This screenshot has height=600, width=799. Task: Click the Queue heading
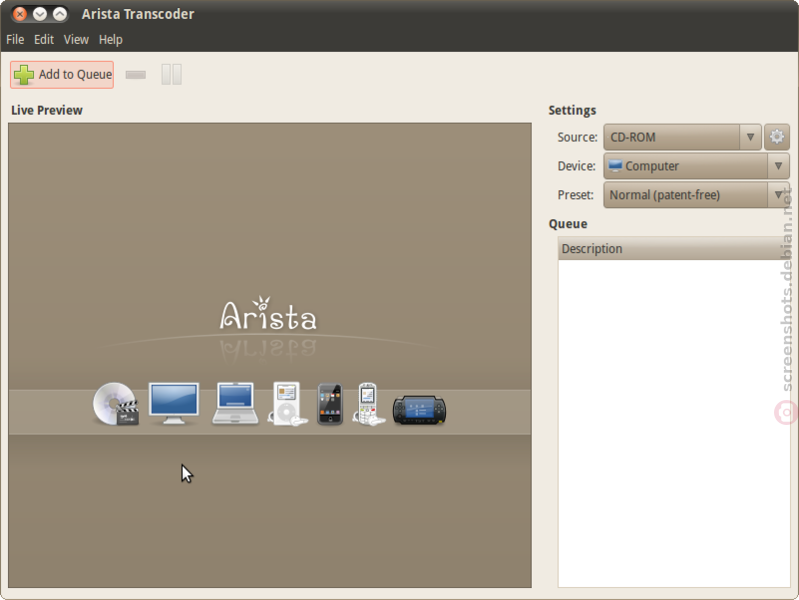(x=568, y=224)
